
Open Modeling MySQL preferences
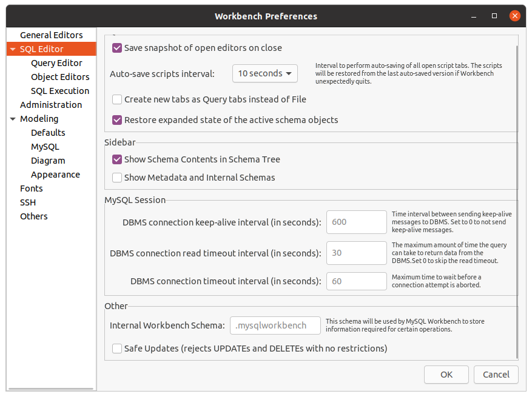click(45, 147)
